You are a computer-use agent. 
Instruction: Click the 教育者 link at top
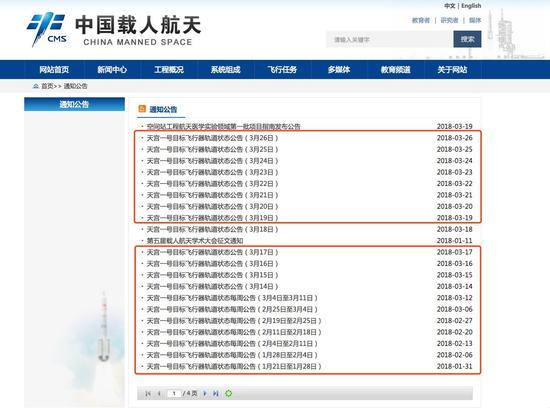(421, 20)
